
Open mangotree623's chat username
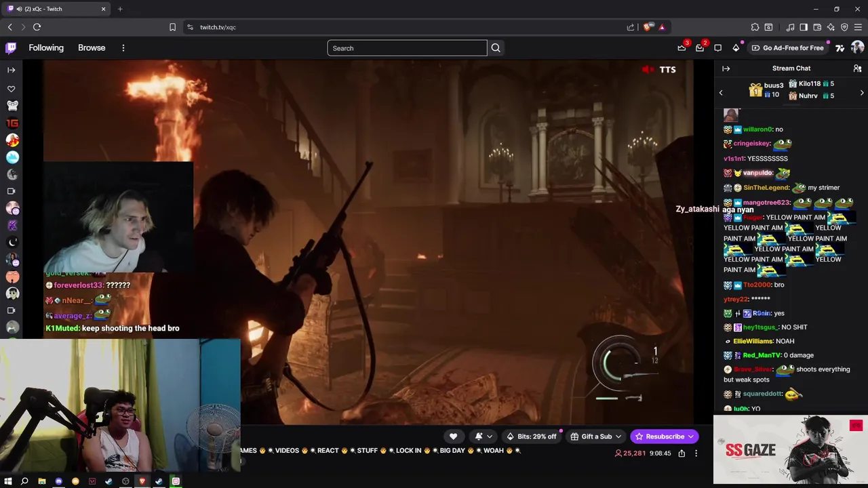tap(766, 203)
